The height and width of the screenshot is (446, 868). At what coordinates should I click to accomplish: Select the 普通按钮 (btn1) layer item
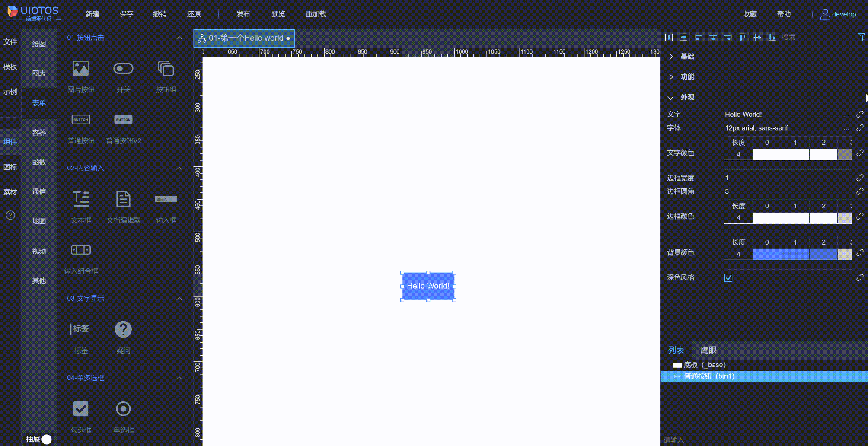click(708, 376)
